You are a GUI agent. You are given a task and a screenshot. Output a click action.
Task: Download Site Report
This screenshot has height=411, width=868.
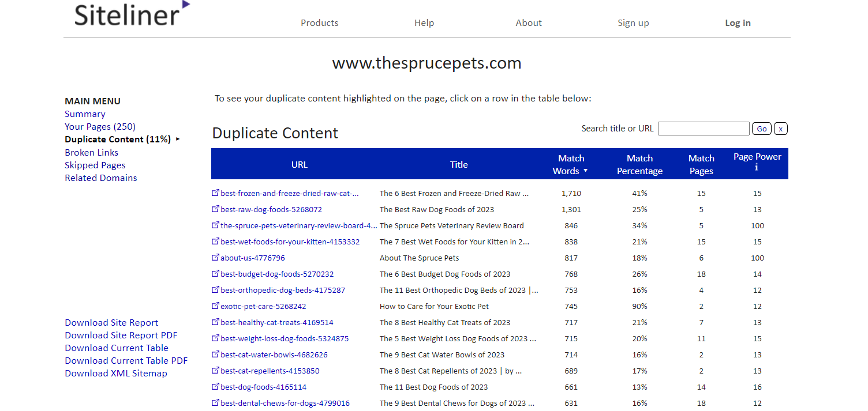click(111, 323)
